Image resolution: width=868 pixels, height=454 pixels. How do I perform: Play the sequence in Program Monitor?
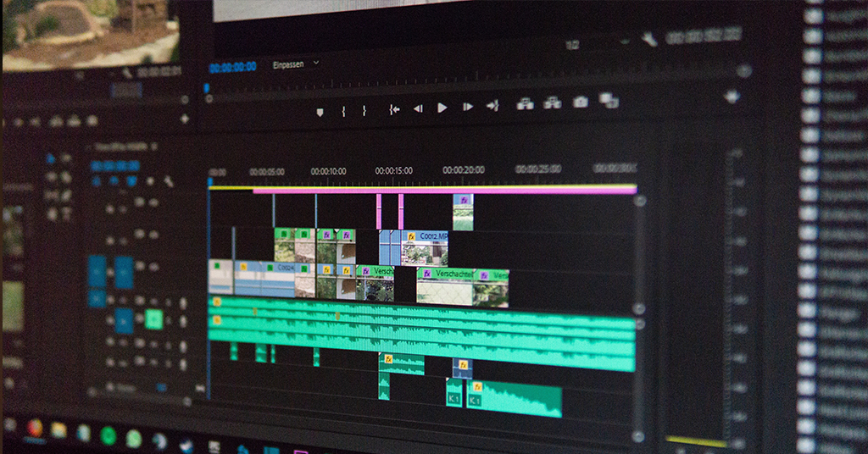pyautogui.click(x=442, y=108)
